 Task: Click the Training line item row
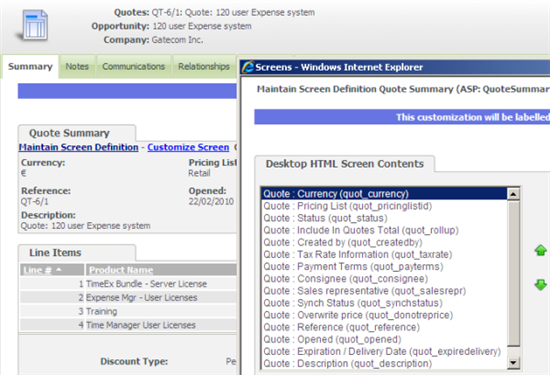[x=128, y=311]
